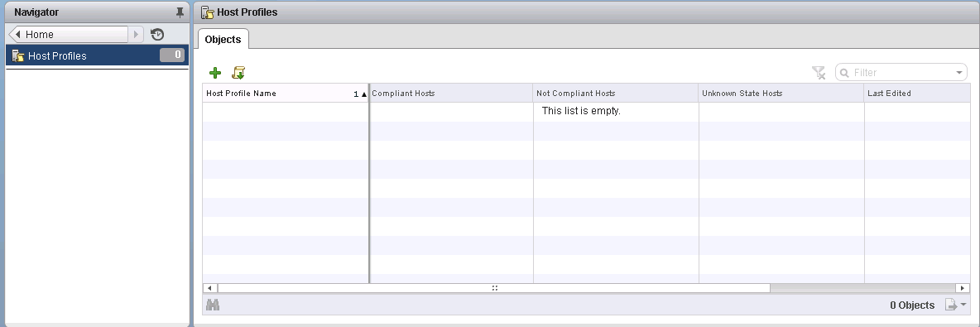The width and height of the screenshot is (980, 327).
Task: Click the Host Profiles icon in Navigator
Action: [17, 55]
